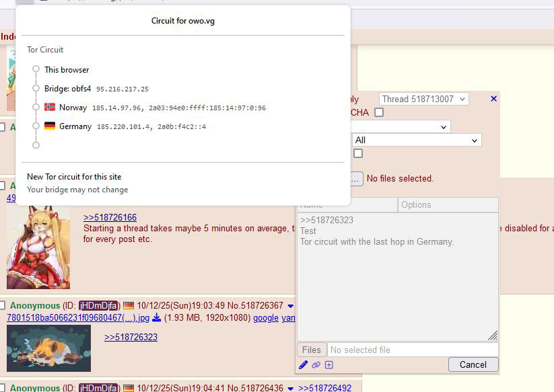The image size is (554, 392).
Task: Click the Germany flag in Tor circuit
Action: tap(50, 126)
